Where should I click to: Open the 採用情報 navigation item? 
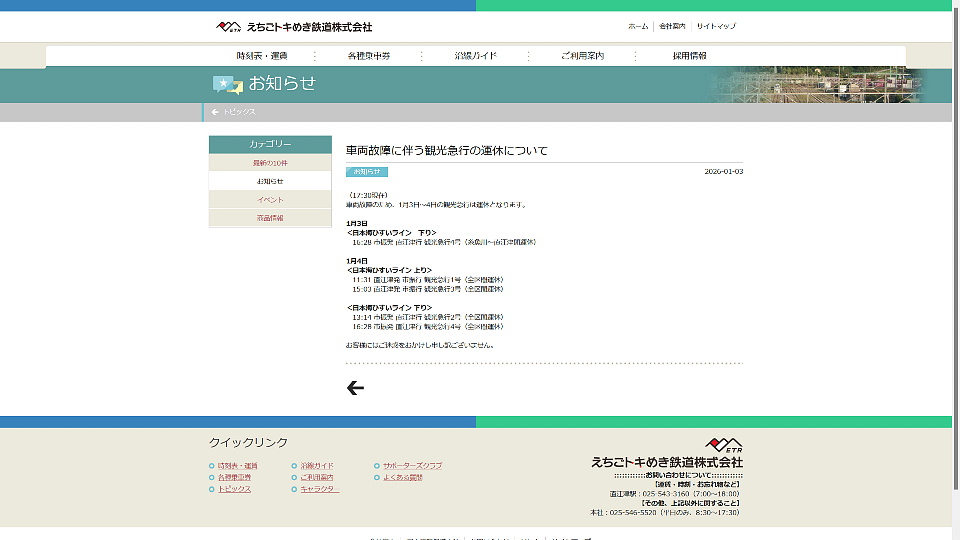point(689,56)
